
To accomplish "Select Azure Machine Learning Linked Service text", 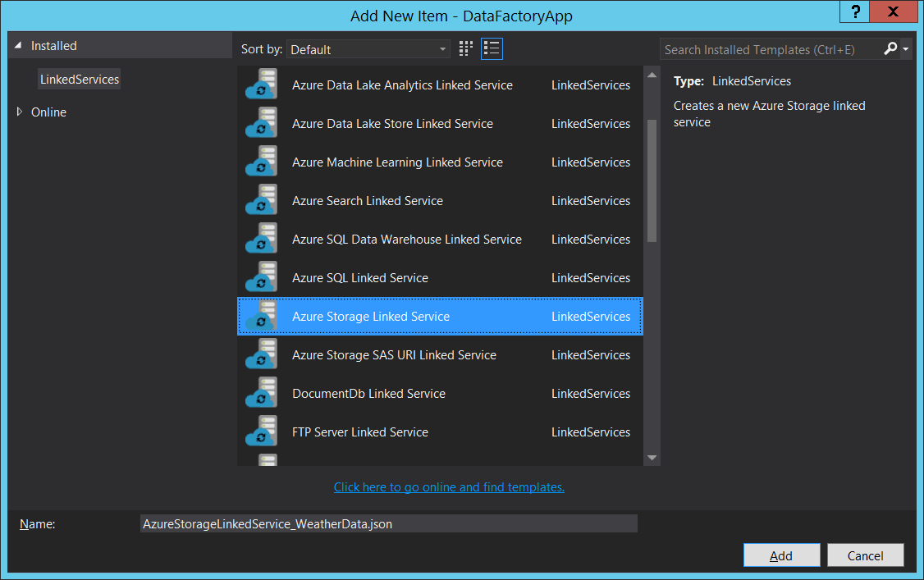I will [398, 162].
